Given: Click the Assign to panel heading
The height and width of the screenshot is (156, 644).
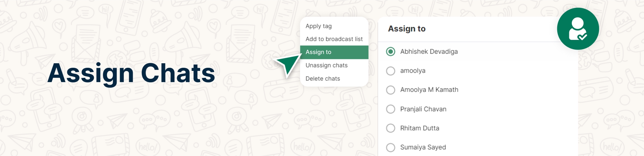Looking at the screenshot, I should 406,29.
